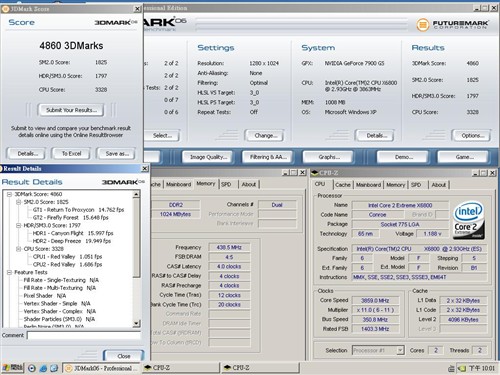Collapse Feature Tests tree node
The width and height of the screenshot is (500, 375).
click(9, 272)
